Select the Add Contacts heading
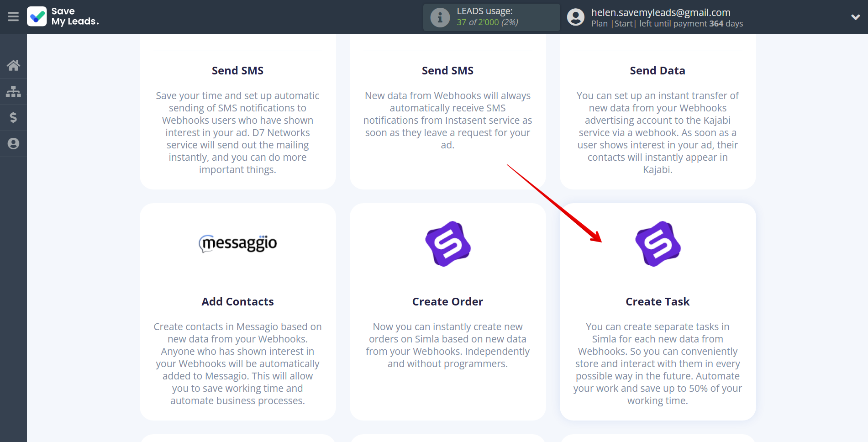This screenshot has height=442, width=868. pos(238,302)
